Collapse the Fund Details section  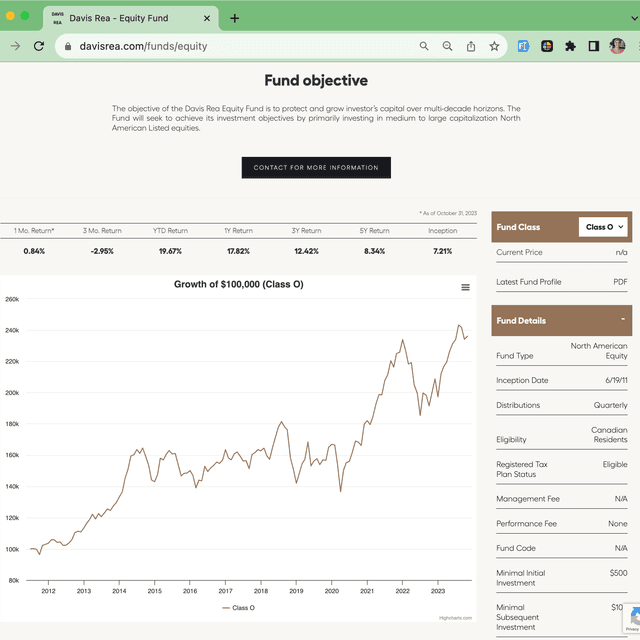(x=622, y=320)
